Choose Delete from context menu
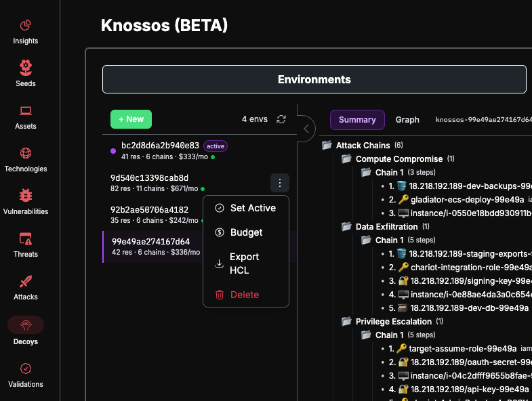The height and width of the screenshot is (401, 532). [246, 295]
